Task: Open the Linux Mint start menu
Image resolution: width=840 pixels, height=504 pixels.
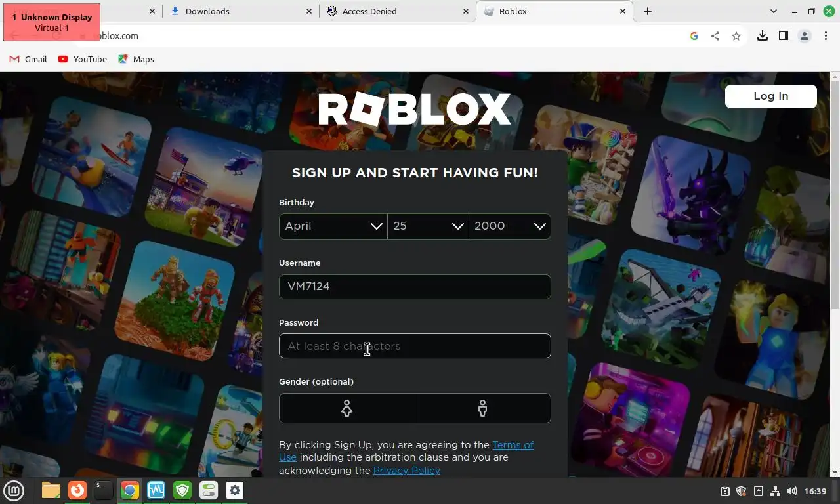Action: coord(14,490)
